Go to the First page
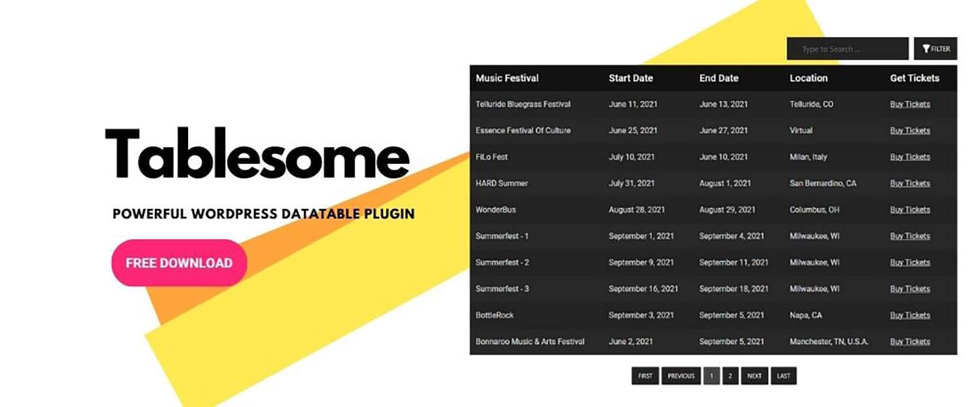Image resolution: width=980 pixels, height=407 pixels. coord(645,376)
